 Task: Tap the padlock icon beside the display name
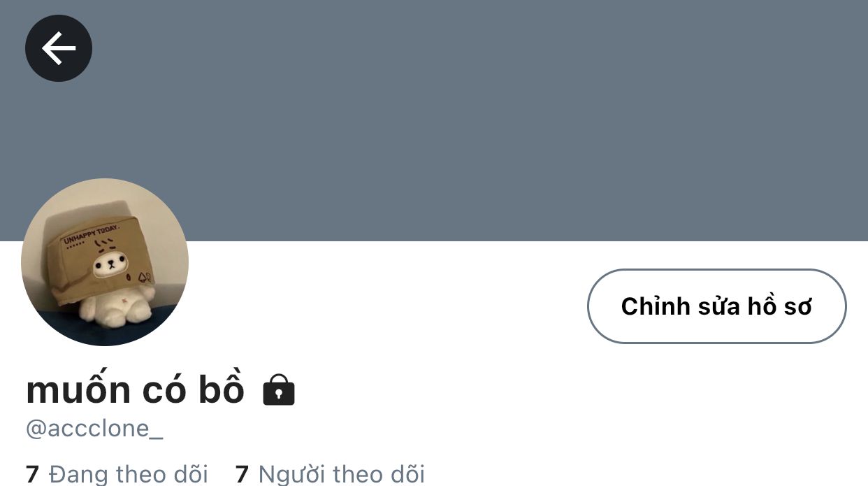point(278,389)
